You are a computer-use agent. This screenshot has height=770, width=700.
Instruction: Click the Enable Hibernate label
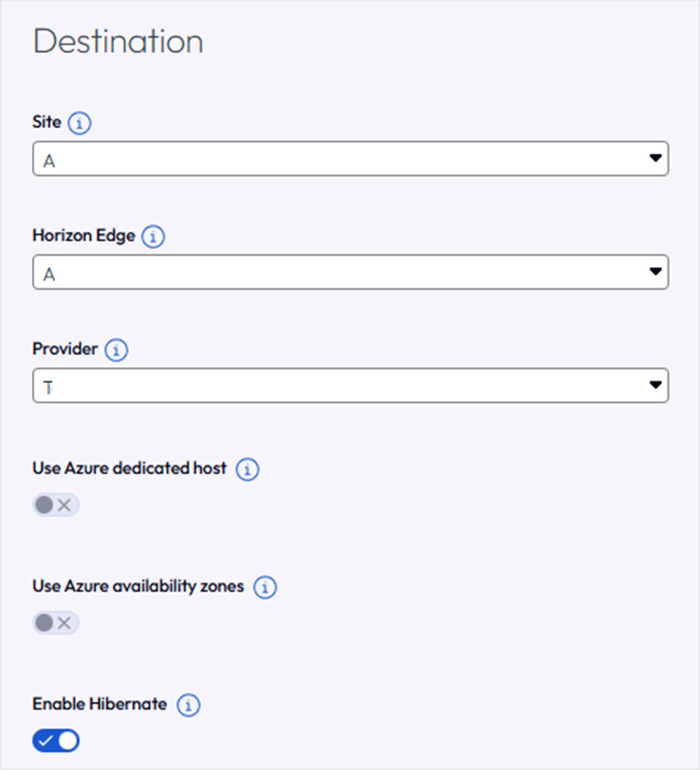[99, 704]
